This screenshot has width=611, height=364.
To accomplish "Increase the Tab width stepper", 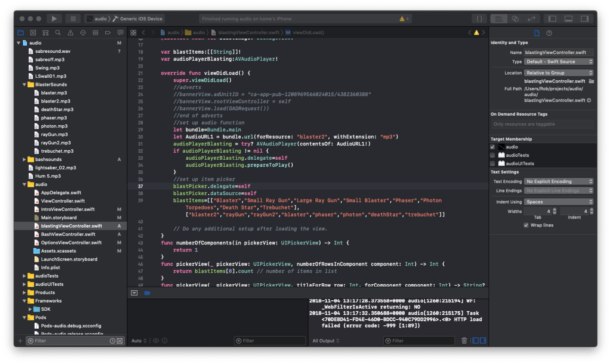I will tap(554, 209).
